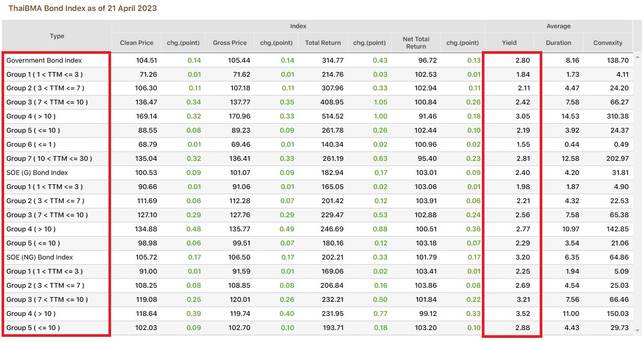Click the Type column header
The height and width of the screenshot is (341, 644).
click(x=57, y=36)
